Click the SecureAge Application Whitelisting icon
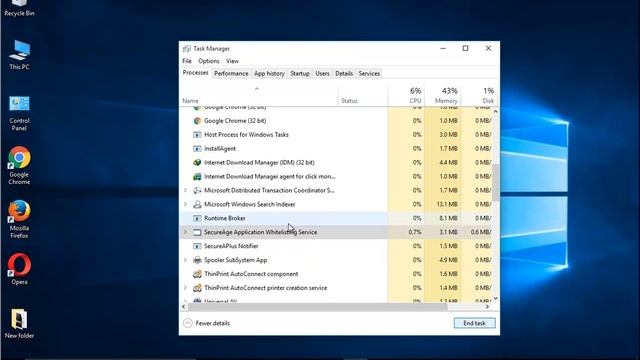Image resolution: width=640 pixels, height=360 pixels. pos(197,232)
